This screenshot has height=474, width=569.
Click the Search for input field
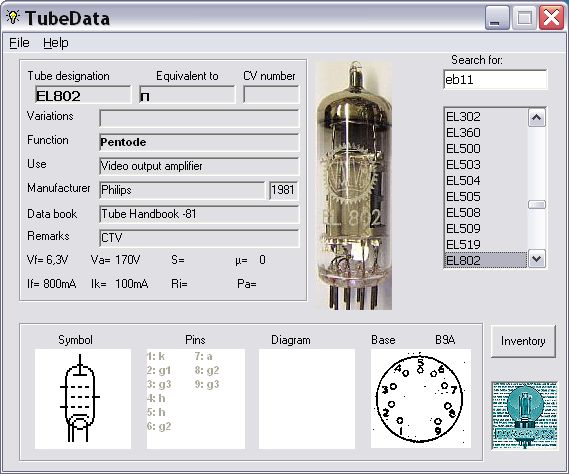[x=495, y=79]
